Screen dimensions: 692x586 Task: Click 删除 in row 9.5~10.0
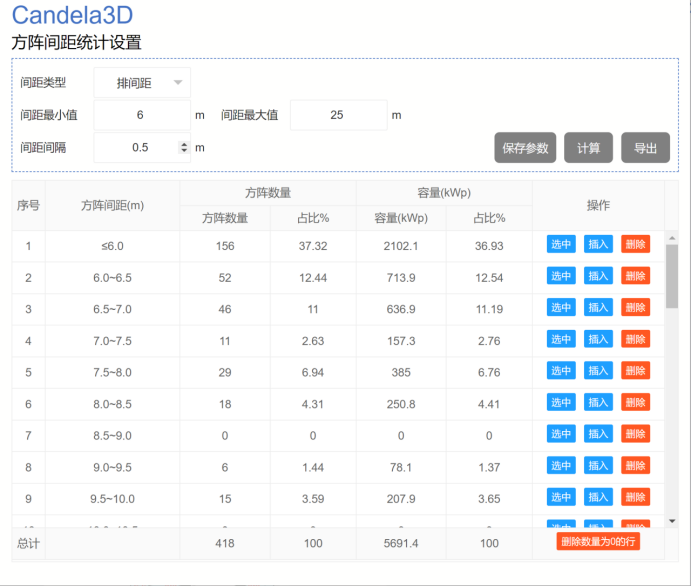coord(635,497)
